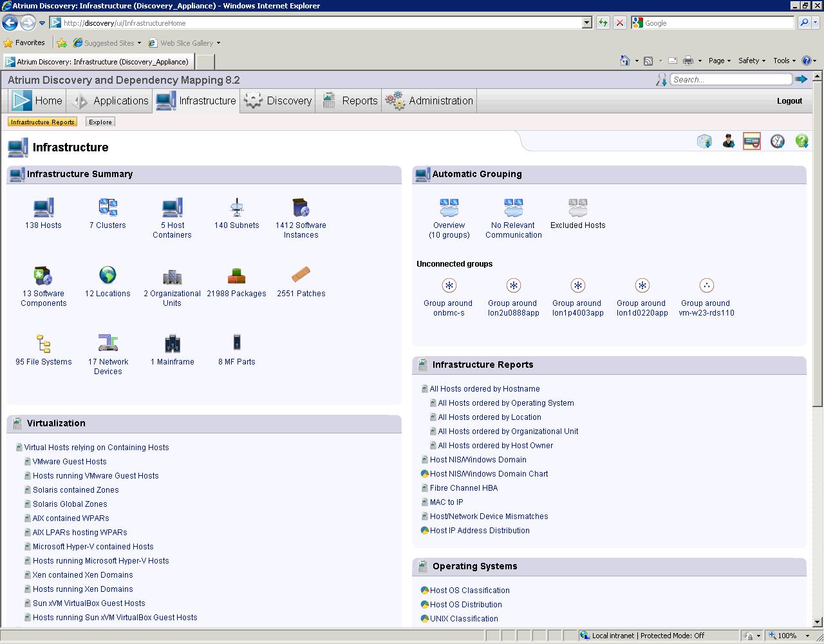824x644 pixels.
Task: Open Host IP Address Distribution report
Action: point(480,531)
